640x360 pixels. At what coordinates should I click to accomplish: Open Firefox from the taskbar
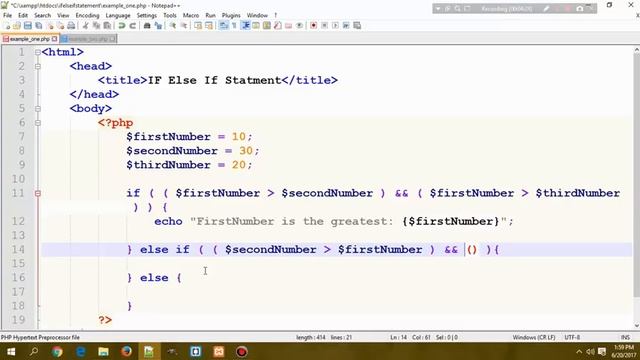126,351
